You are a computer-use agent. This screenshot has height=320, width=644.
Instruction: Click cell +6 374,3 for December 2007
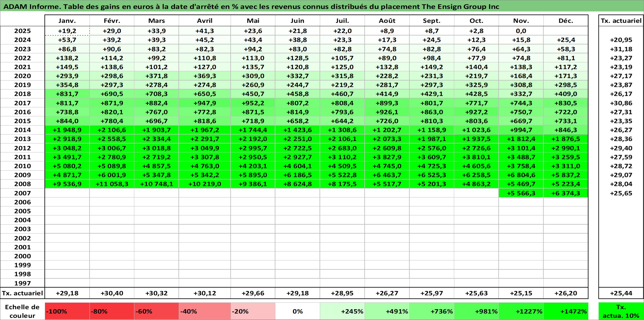point(566,193)
